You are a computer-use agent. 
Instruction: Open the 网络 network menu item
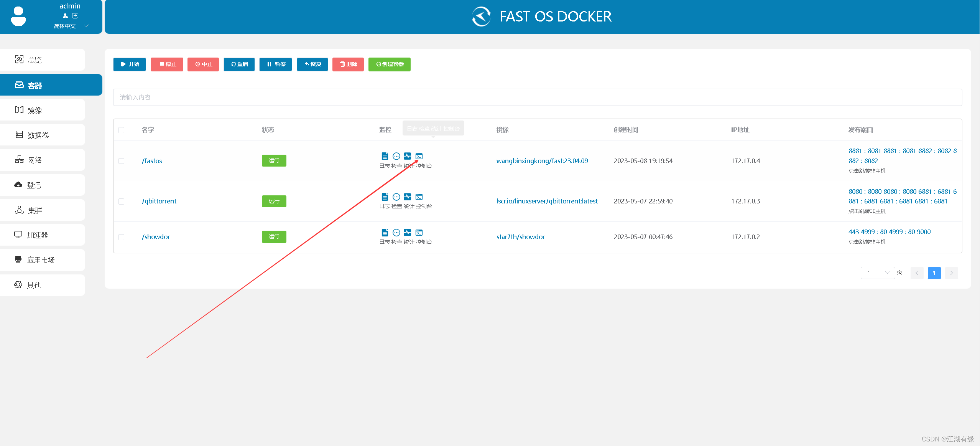pyautogui.click(x=43, y=160)
